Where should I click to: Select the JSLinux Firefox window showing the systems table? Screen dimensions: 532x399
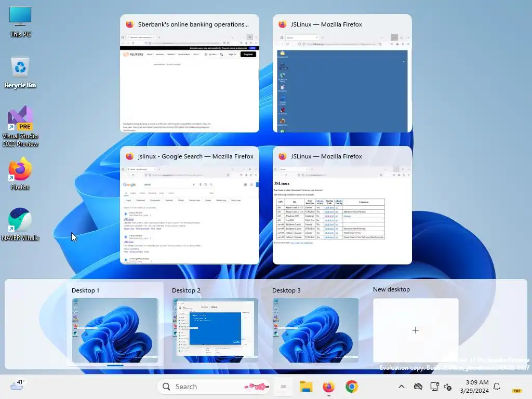pyautogui.click(x=342, y=205)
